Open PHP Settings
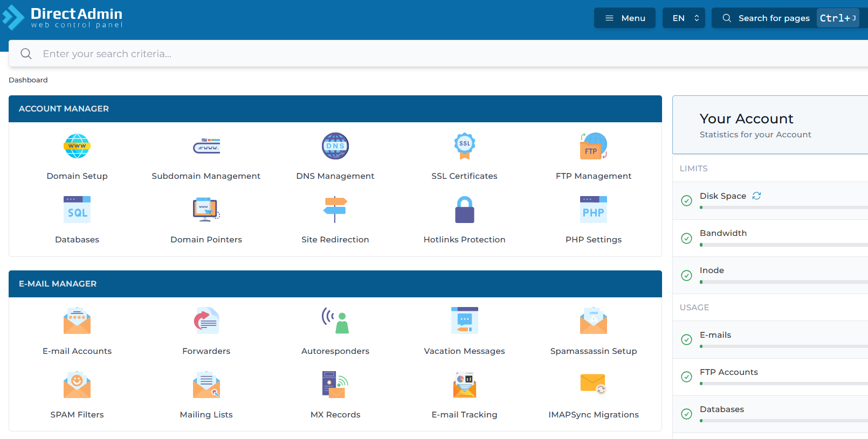The image size is (868, 439). coord(593,210)
